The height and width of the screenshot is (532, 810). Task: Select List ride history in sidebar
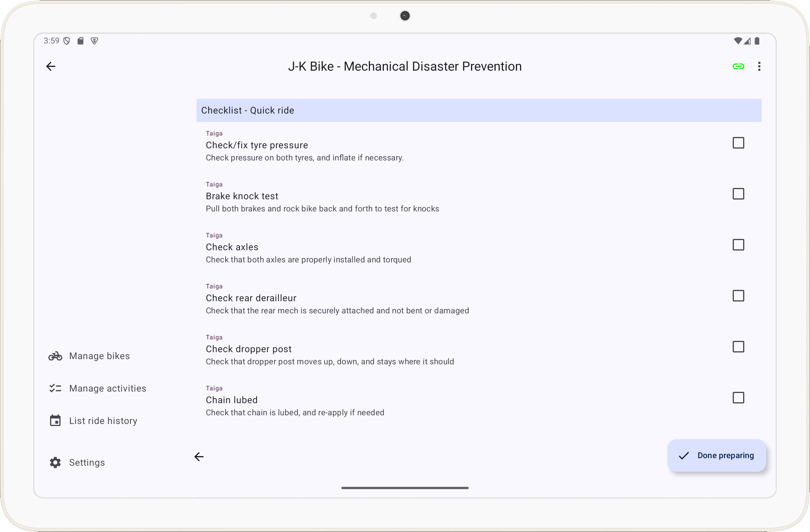103,421
